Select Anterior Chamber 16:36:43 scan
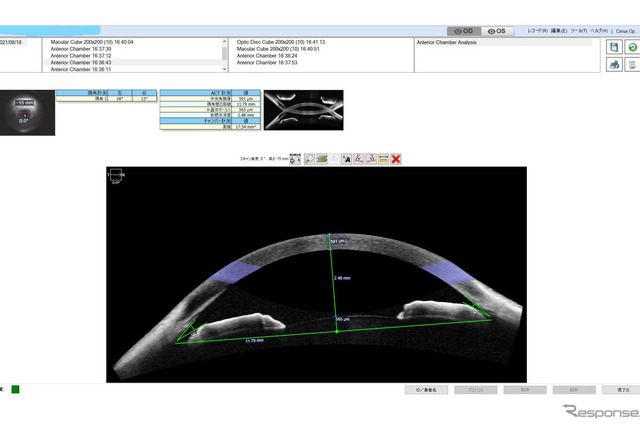This screenshot has height=426, width=640. click(81, 62)
